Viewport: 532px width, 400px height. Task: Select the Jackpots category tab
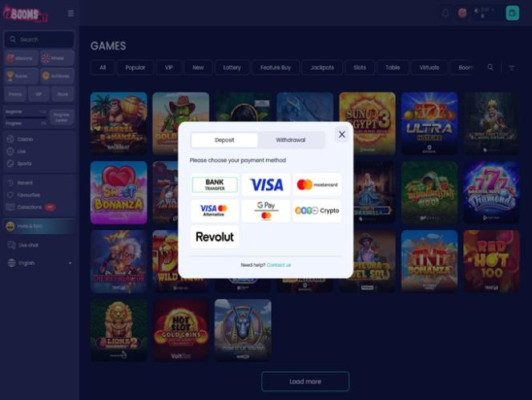tap(322, 67)
